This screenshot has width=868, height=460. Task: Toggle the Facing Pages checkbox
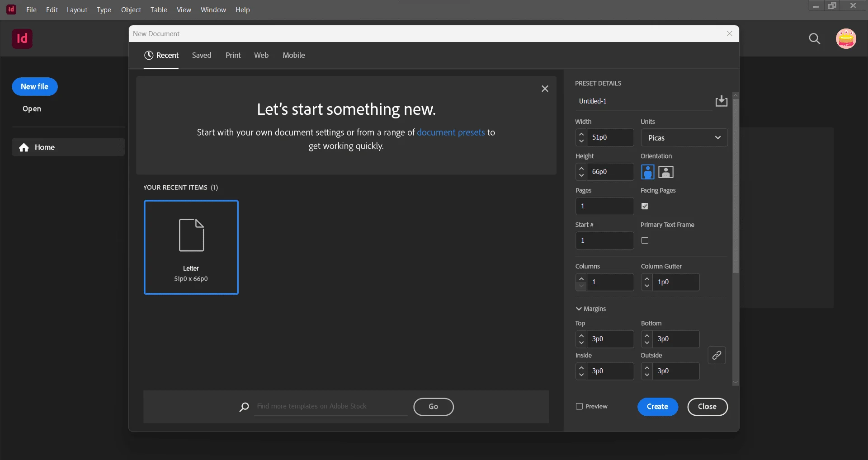click(x=645, y=206)
